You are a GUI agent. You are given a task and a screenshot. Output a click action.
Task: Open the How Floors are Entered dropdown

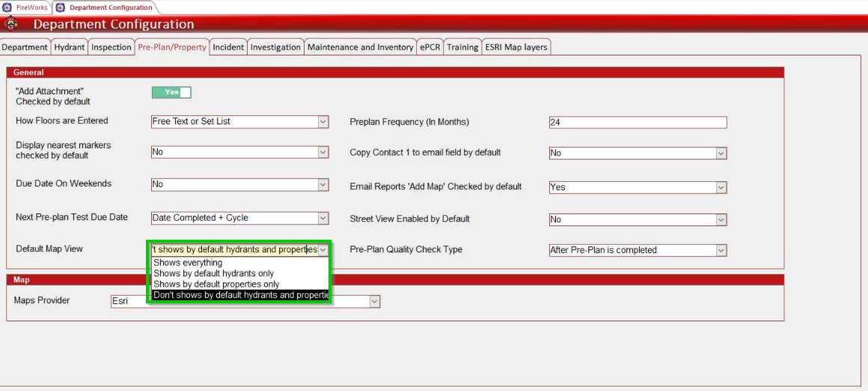click(x=323, y=121)
